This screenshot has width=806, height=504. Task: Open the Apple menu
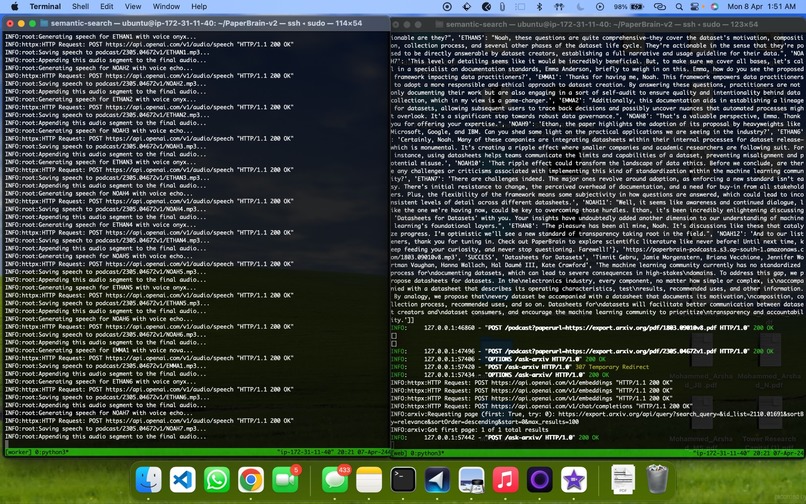(x=14, y=7)
